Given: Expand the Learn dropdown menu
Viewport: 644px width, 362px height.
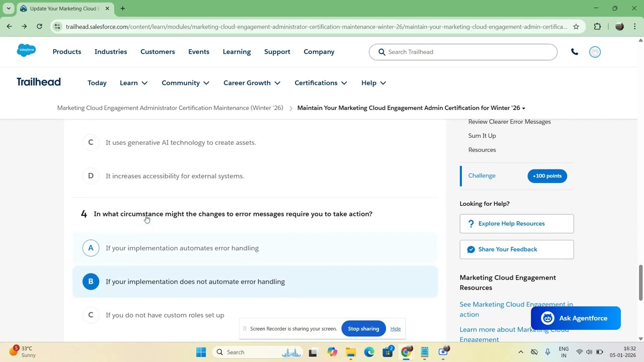Looking at the screenshot, I should [134, 83].
